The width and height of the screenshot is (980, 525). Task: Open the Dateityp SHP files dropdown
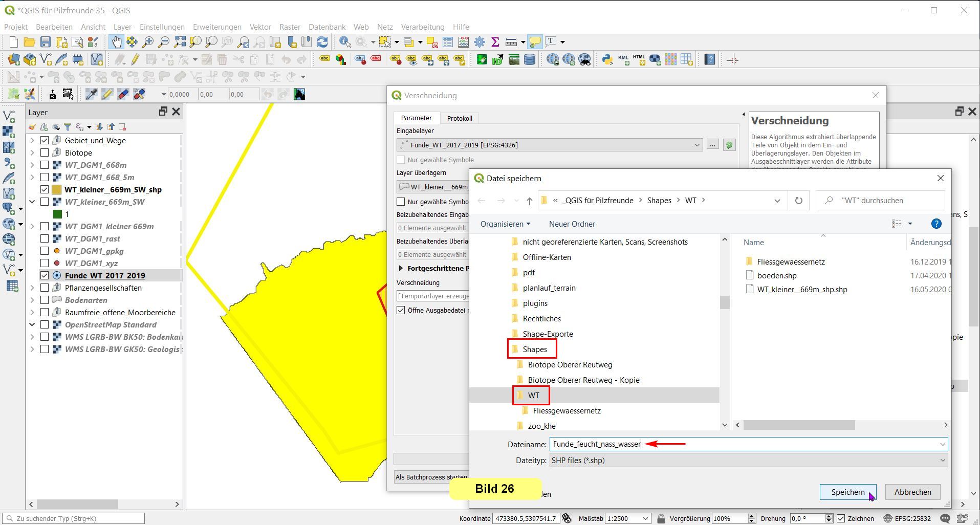coord(748,461)
